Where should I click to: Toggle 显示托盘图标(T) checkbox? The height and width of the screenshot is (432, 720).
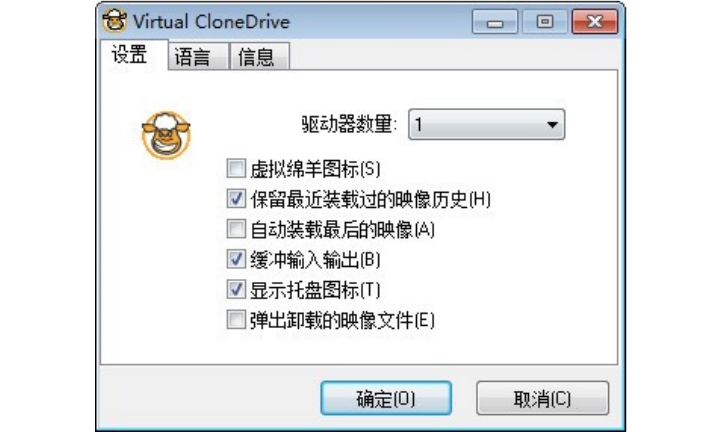[236, 290]
